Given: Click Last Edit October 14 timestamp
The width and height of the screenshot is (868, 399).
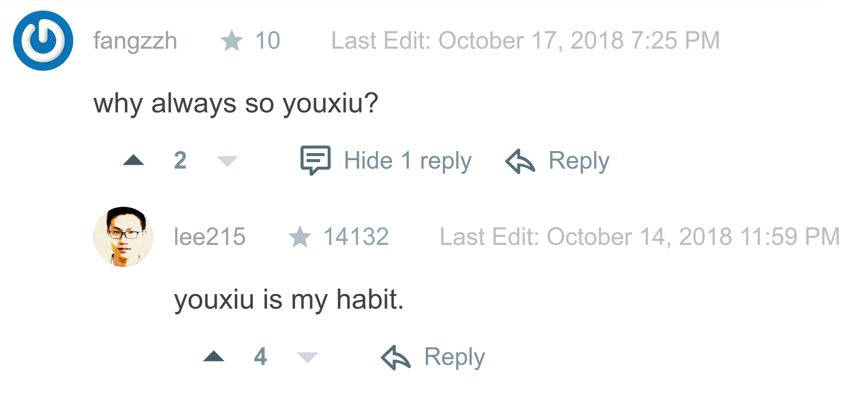Looking at the screenshot, I should tap(640, 236).
